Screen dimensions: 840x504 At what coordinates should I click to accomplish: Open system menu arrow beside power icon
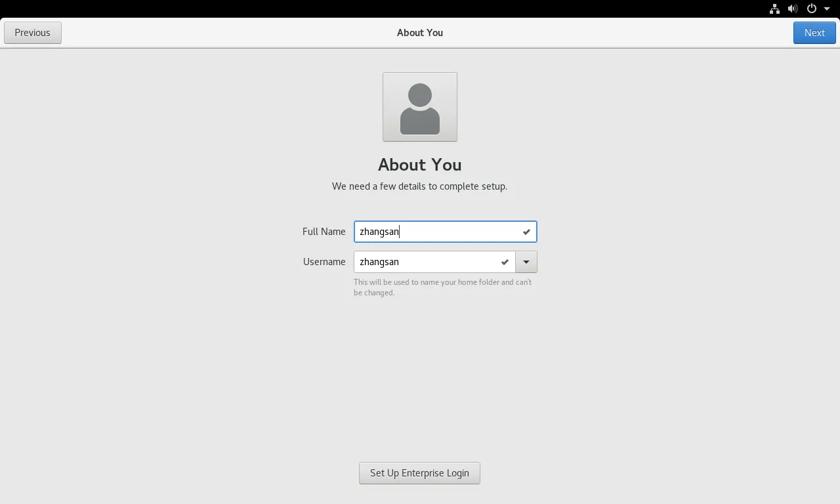pyautogui.click(x=827, y=9)
